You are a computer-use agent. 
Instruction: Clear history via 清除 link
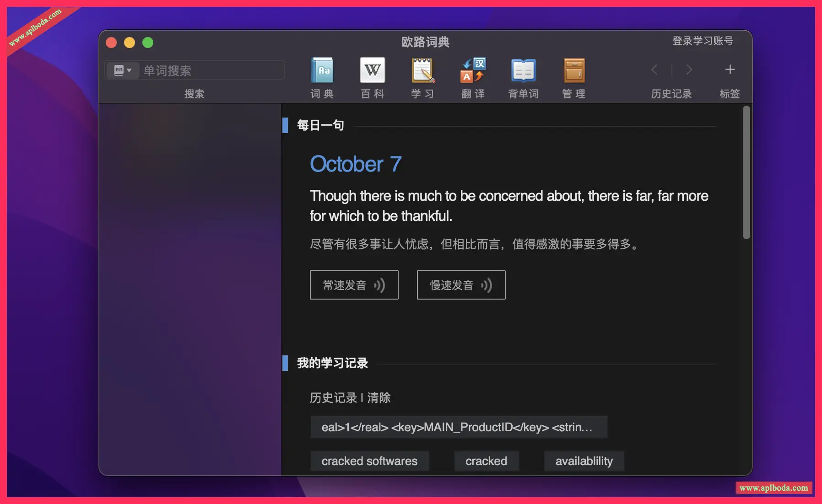click(x=379, y=398)
